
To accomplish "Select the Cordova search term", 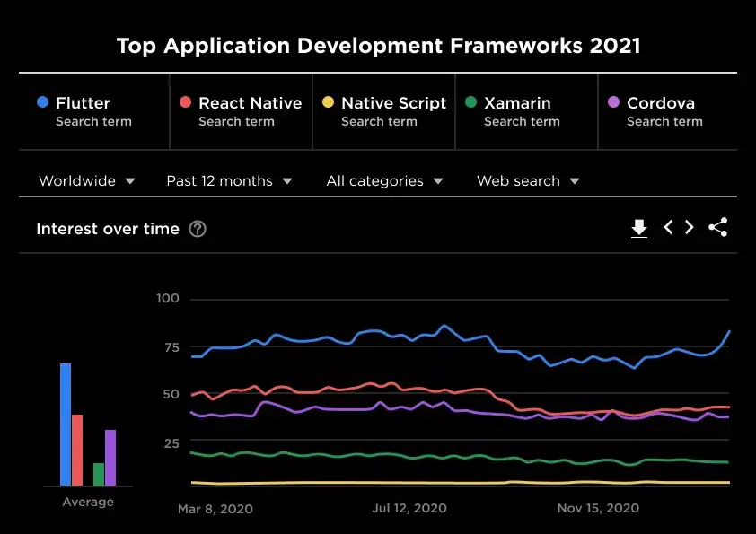I will coord(668,111).
